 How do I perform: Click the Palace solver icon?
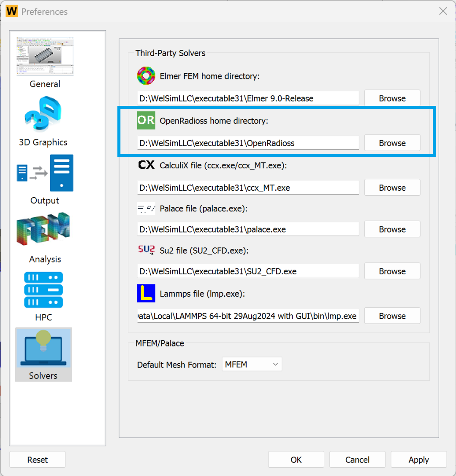tap(146, 208)
